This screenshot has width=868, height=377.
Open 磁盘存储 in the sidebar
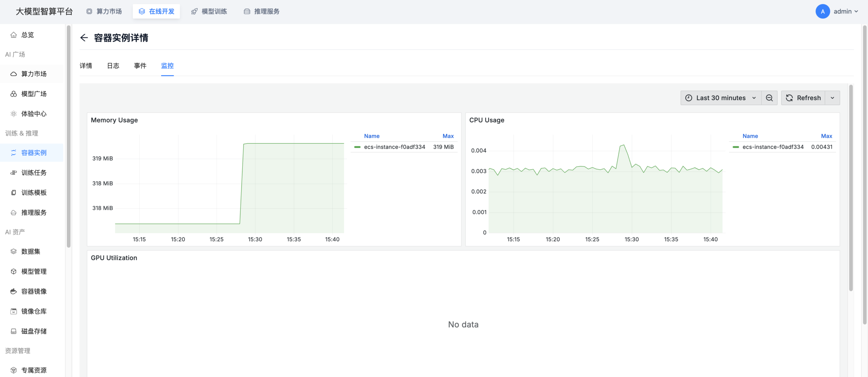pos(34,331)
